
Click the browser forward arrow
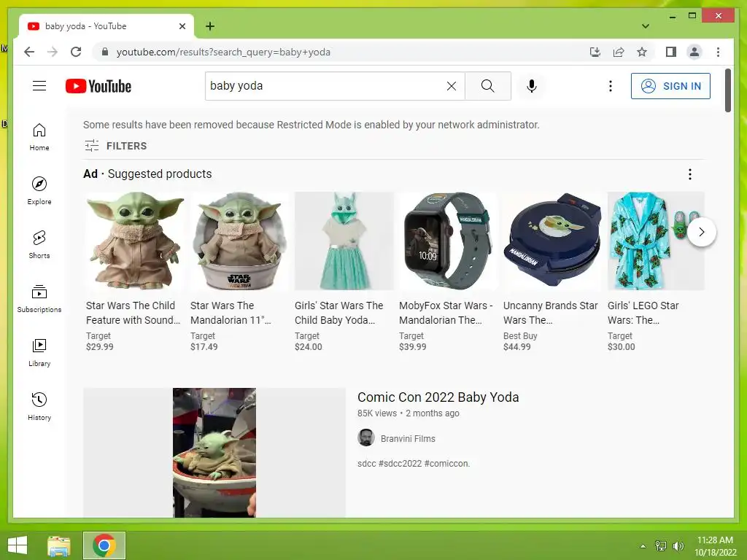coord(53,52)
